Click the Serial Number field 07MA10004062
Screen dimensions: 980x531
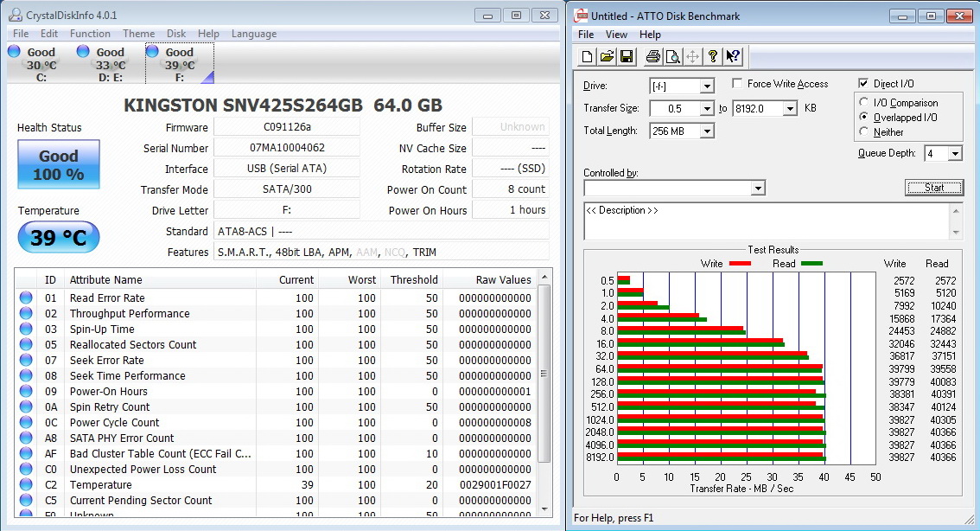coord(287,148)
